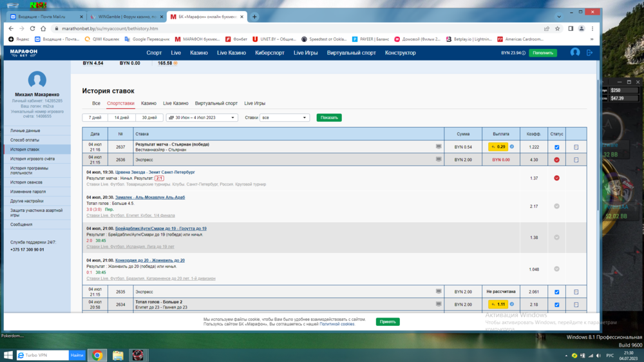Viewport: 644px width, 362px height.
Task: Toggle the status checkbox for bet 2637
Action: pos(556,147)
